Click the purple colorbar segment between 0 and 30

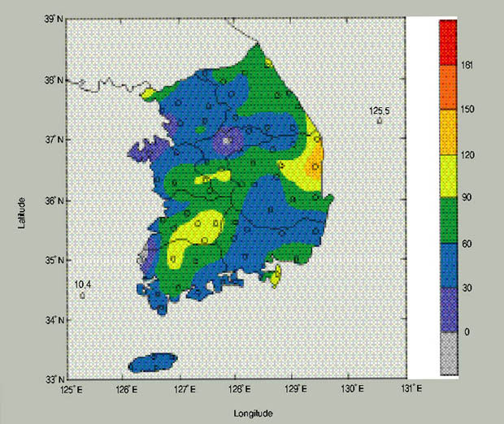(x=449, y=309)
